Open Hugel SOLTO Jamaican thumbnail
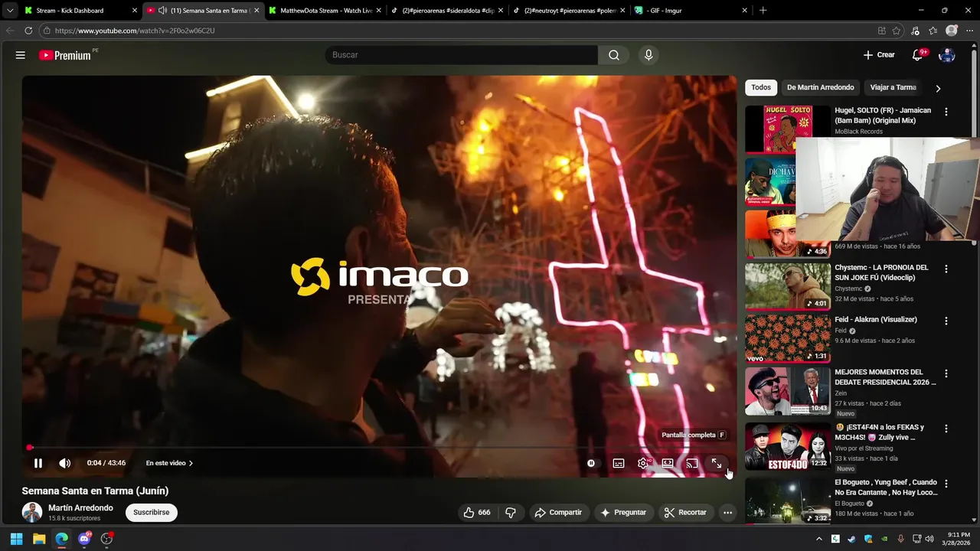980x551 pixels. click(788, 129)
